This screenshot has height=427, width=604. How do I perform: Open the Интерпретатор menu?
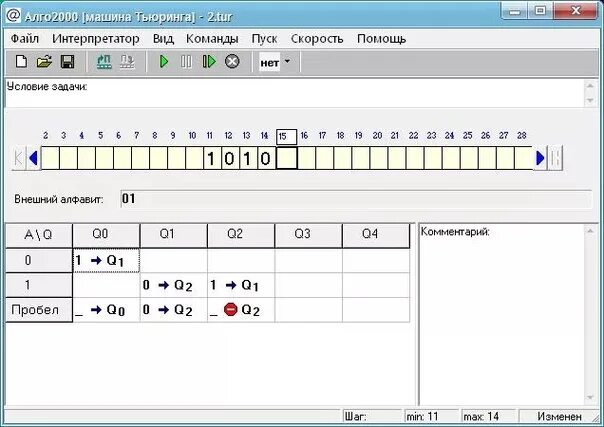point(96,39)
